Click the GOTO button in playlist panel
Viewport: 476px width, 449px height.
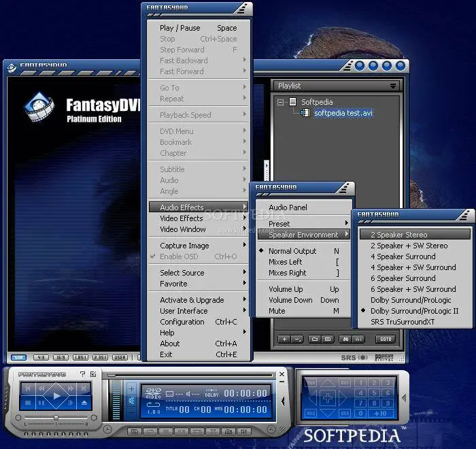click(x=386, y=339)
